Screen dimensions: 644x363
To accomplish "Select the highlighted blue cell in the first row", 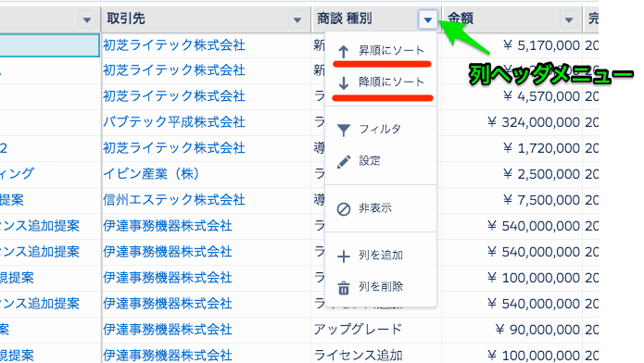I will (50, 45).
